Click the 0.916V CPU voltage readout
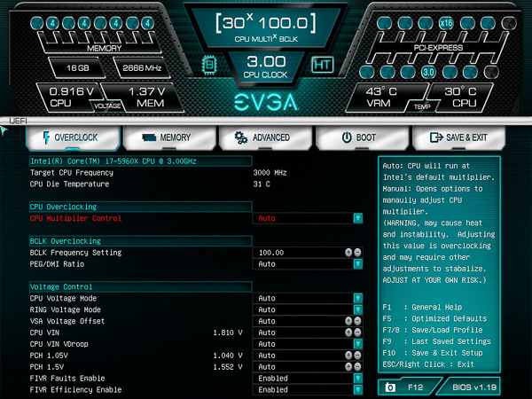 pyautogui.click(x=70, y=97)
